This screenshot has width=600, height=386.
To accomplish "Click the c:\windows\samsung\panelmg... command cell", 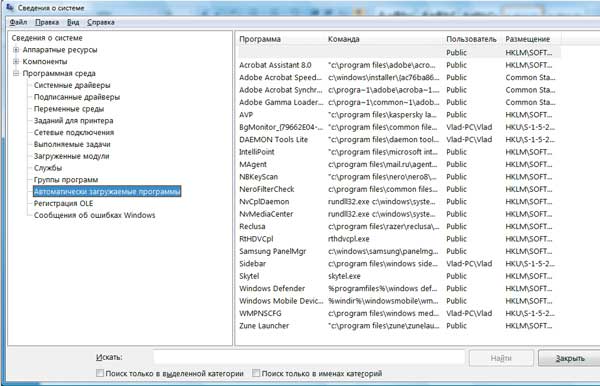I will [x=383, y=251].
